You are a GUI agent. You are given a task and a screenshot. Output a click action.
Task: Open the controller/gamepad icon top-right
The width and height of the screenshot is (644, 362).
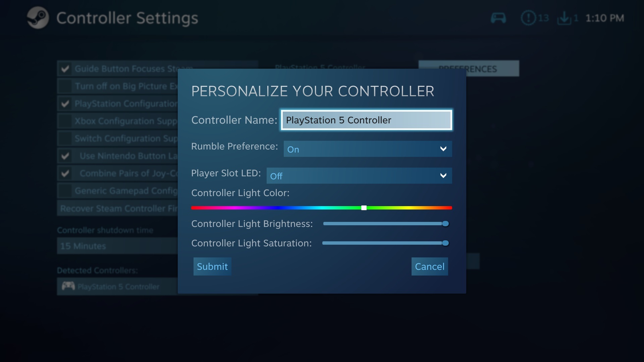tap(498, 18)
